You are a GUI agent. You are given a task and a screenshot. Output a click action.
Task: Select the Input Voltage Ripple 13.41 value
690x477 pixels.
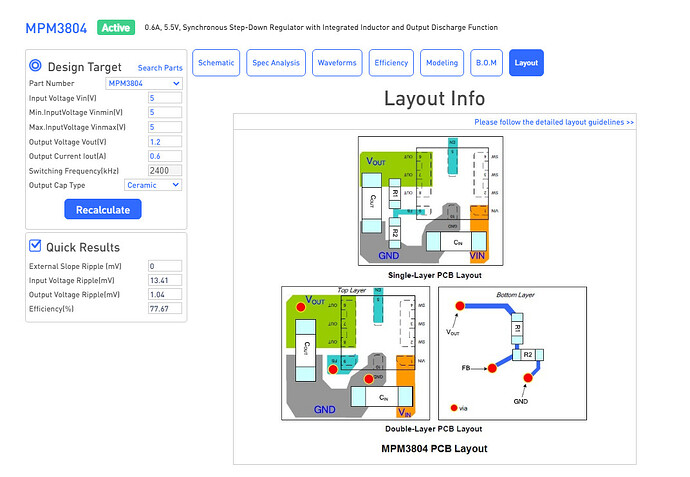pyautogui.click(x=165, y=280)
